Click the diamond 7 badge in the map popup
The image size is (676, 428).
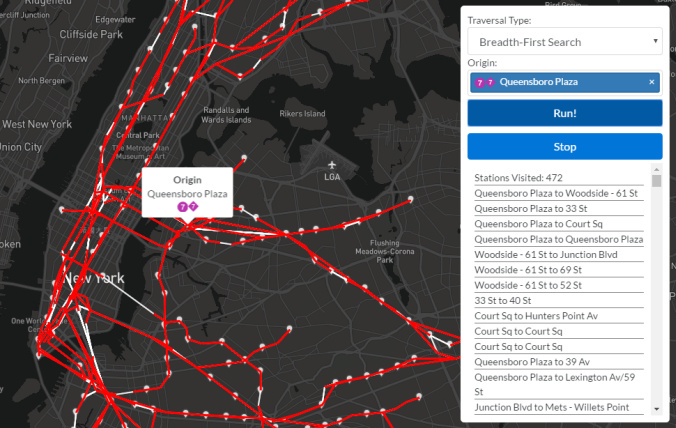(x=193, y=206)
